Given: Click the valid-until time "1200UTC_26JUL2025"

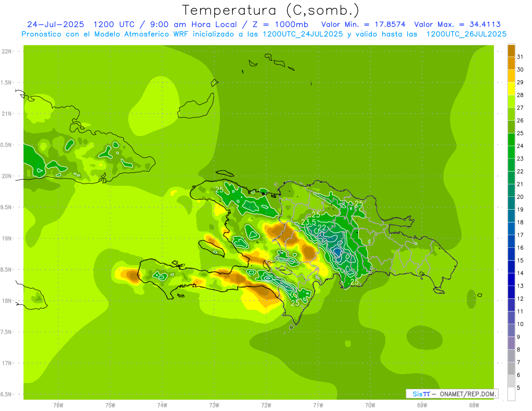Looking at the screenshot, I should [466, 34].
